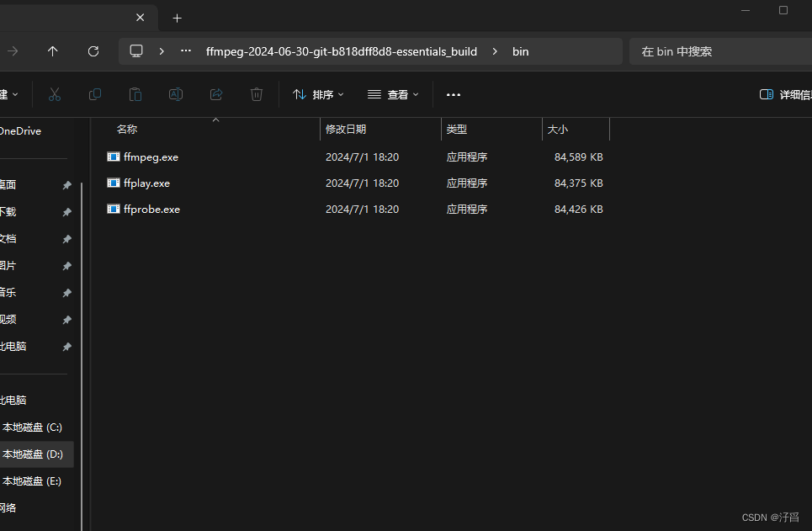Open 本地磁盘 (D:) in sidebar
This screenshot has height=531, width=812.
tap(33, 454)
